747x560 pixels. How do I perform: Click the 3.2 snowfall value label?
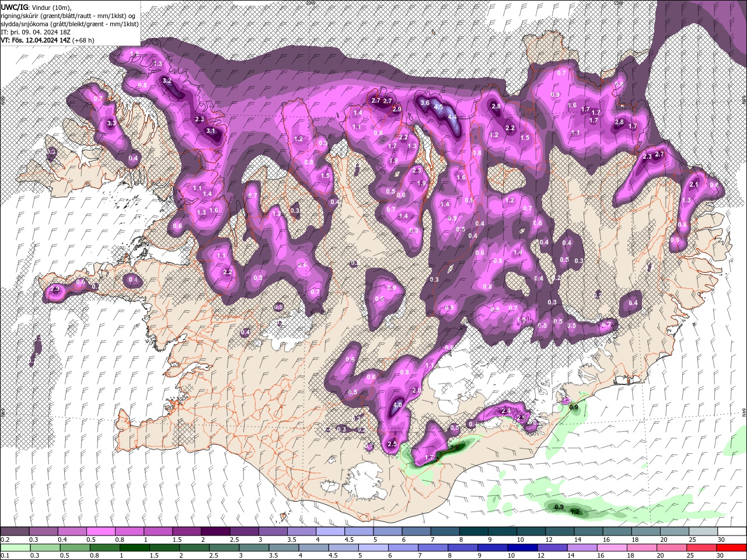click(x=167, y=80)
